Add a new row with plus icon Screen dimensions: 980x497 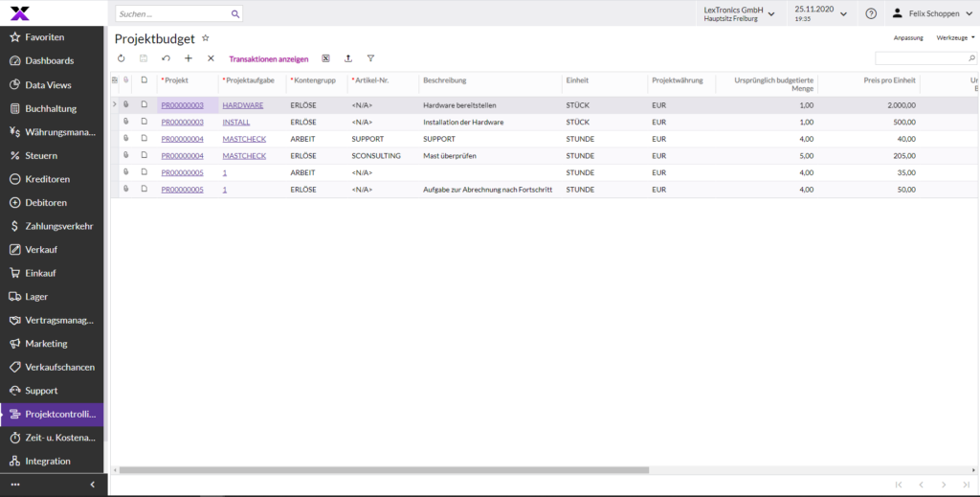[189, 58]
